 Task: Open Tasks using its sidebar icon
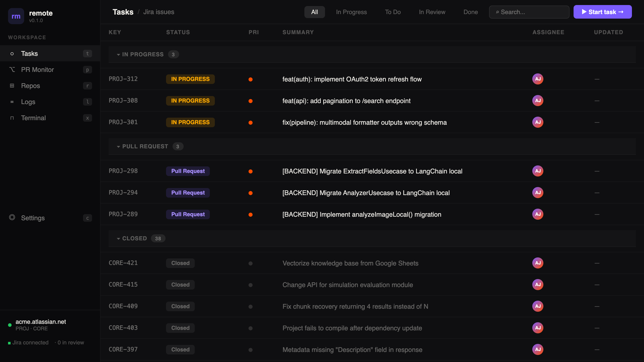pos(12,54)
